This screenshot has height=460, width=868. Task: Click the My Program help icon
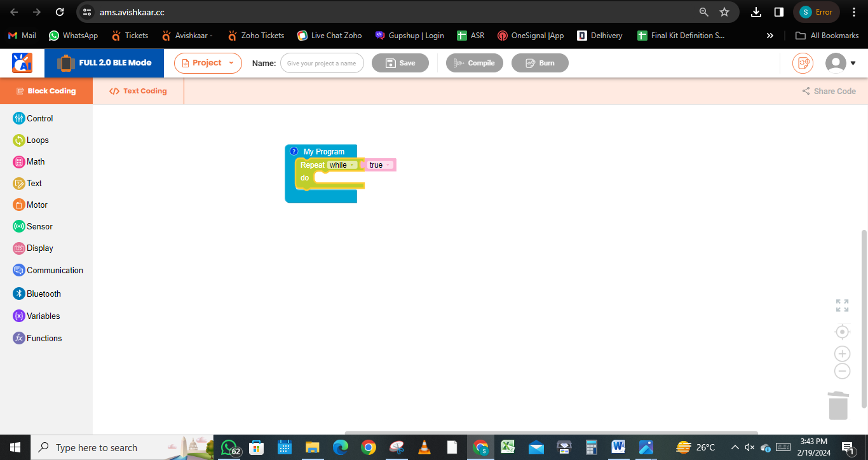point(294,151)
